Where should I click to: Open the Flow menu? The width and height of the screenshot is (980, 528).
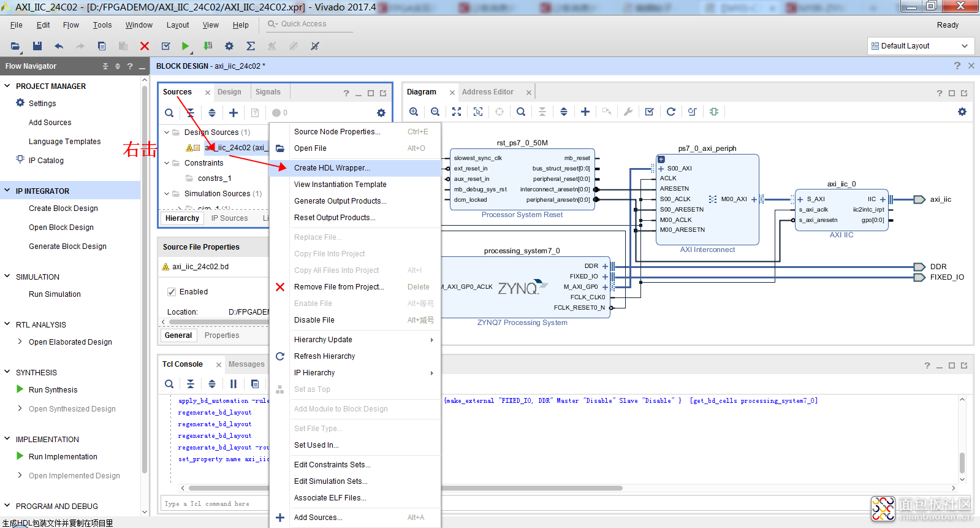(x=71, y=25)
